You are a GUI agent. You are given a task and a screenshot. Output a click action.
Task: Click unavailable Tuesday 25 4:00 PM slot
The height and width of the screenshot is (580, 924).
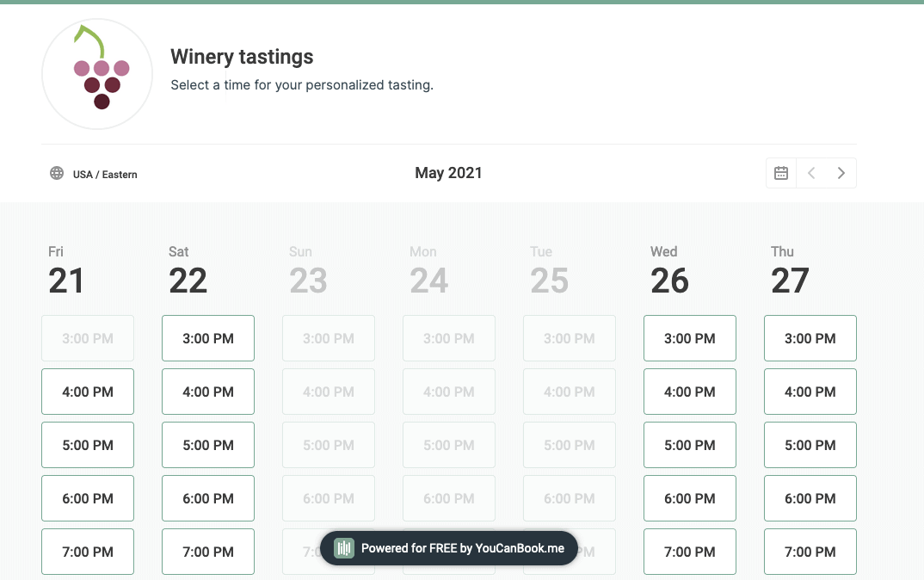click(570, 392)
